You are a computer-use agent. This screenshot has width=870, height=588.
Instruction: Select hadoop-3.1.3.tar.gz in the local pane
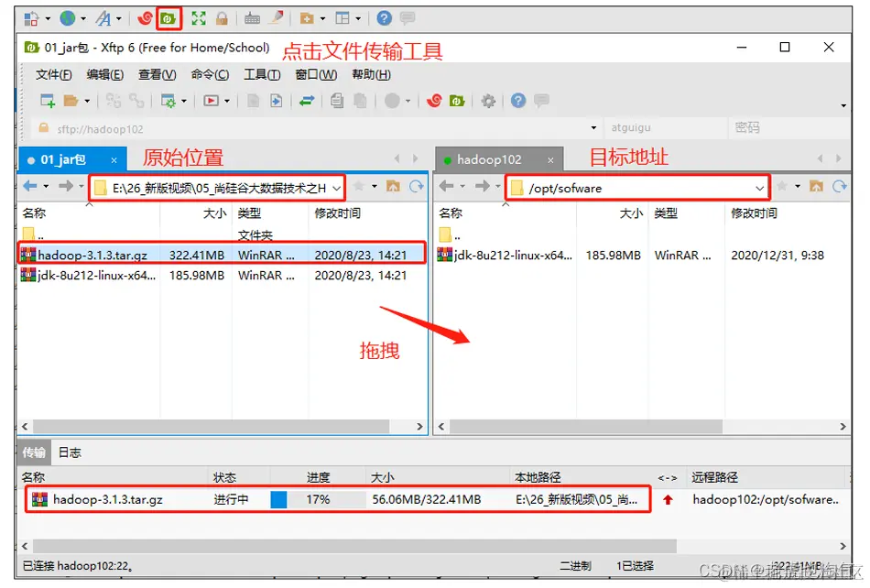click(222, 255)
